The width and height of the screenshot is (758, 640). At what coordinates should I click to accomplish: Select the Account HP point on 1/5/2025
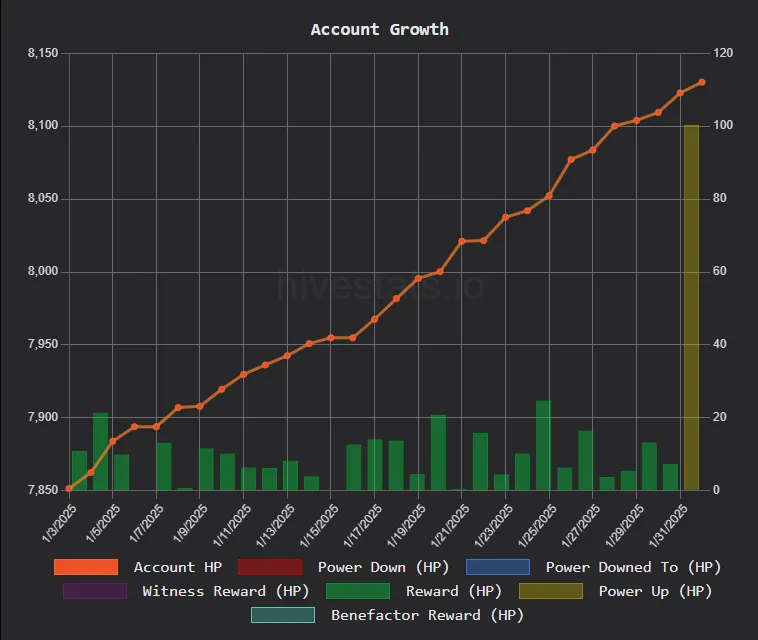coord(113,441)
